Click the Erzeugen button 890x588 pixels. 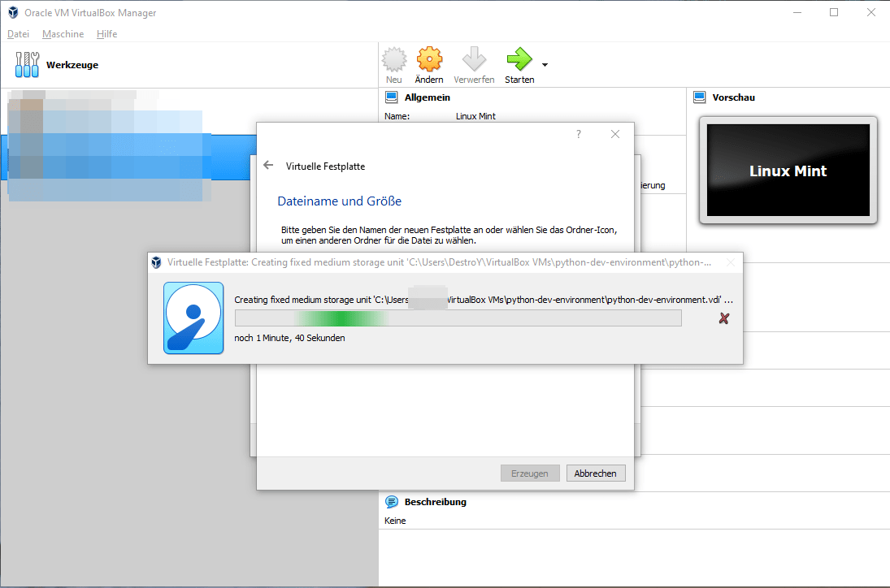[x=530, y=473]
